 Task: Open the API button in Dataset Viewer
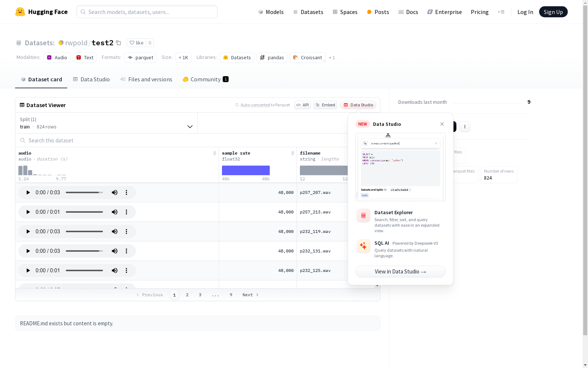click(302, 105)
